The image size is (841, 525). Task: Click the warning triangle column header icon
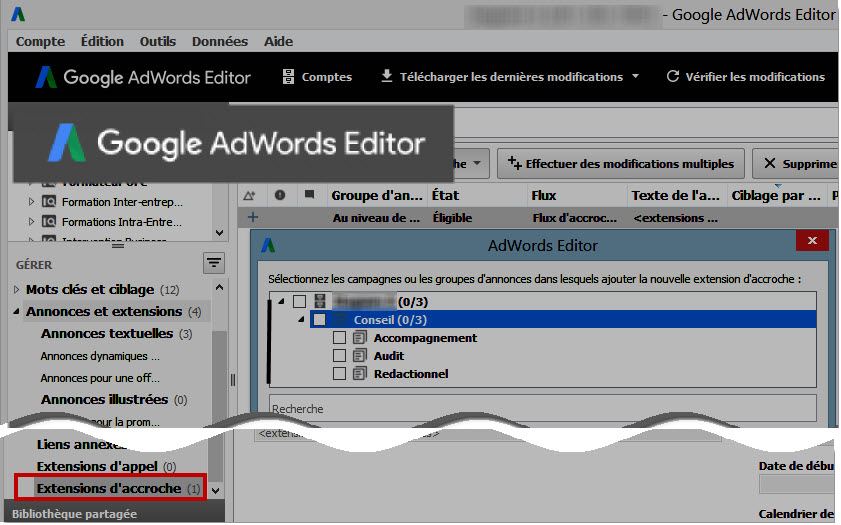(249, 196)
